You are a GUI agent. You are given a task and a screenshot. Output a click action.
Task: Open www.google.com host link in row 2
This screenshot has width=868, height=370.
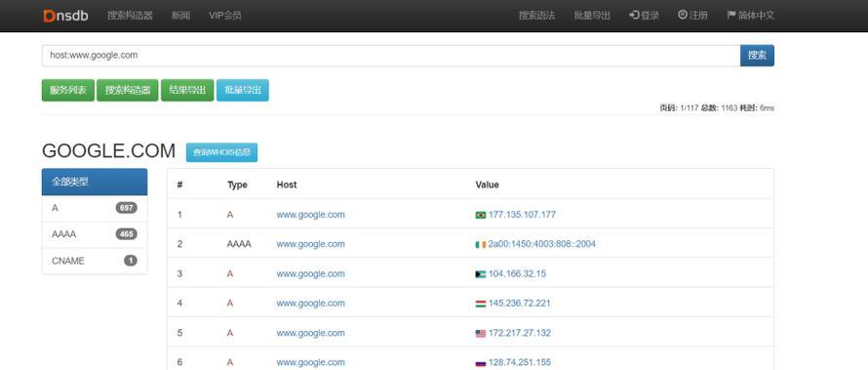pyautogui.click(x=310, y=244)
